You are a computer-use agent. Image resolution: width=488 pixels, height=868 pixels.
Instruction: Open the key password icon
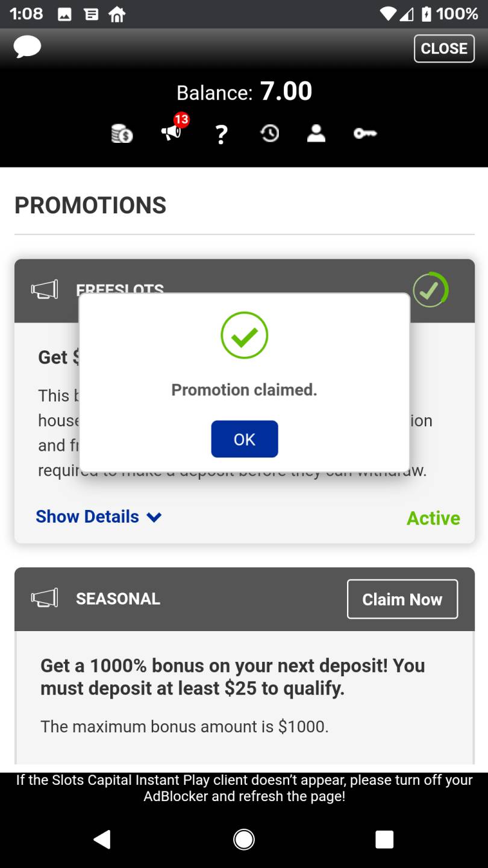(365, 134)
